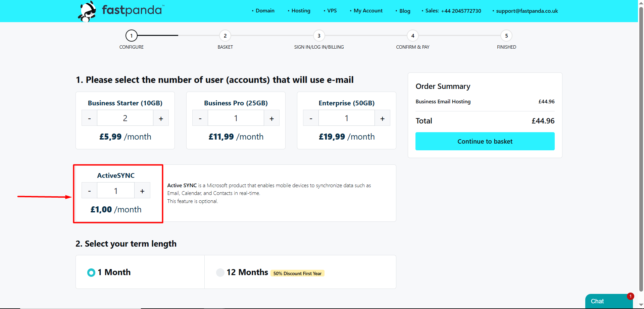Increase Enterprise (50GB) quantity

pos(383,118)
